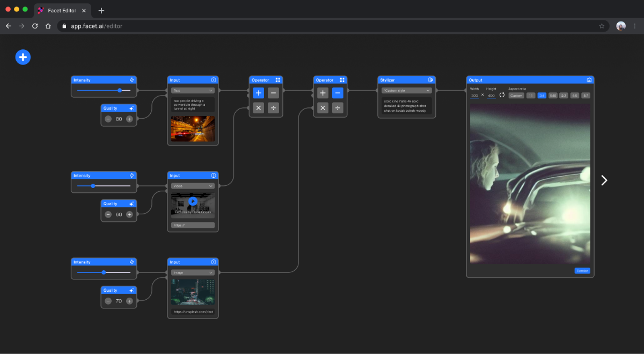This screenshot has height=354, width=644.
Task: Switch to the Facet Editor browser tab
Action: (62, 11)
